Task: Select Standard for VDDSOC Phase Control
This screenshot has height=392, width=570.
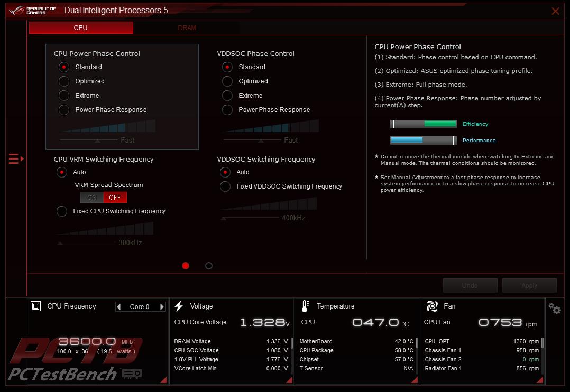Action: tap(227, 67)
